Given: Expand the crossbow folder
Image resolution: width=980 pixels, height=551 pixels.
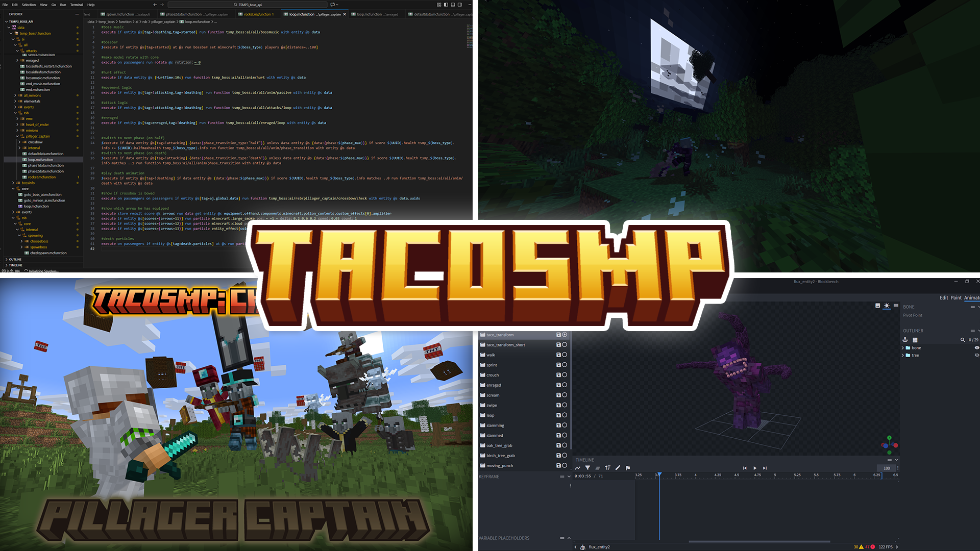Looking at the screenshot, I should tap(19, 142).
